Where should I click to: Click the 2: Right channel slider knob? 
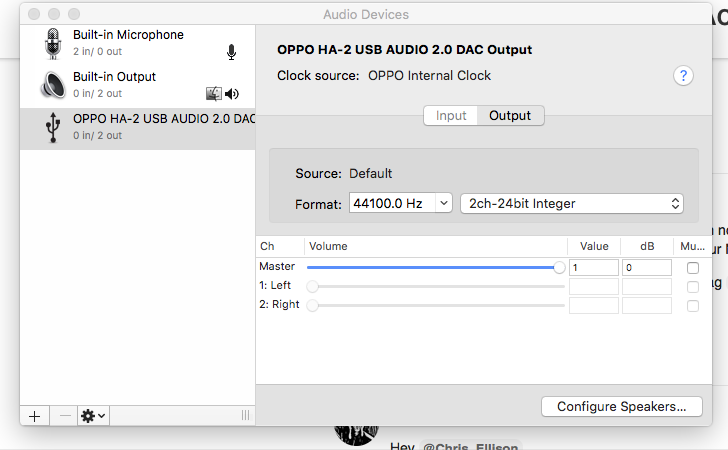(x=312, y=306)
